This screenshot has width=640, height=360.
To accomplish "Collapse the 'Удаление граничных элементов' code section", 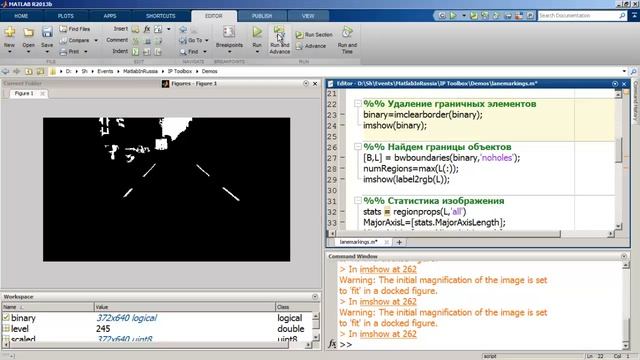I will point(358,104).
